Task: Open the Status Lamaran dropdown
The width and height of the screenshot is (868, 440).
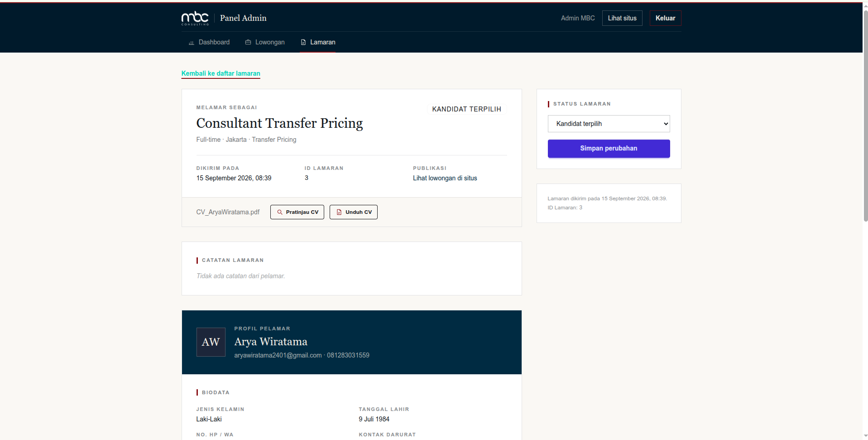Action: [x=609, y=124]
